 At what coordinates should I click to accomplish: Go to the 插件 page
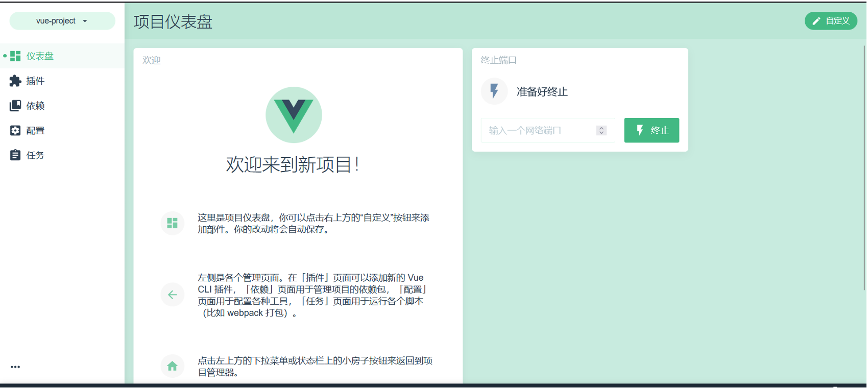[x=62, y=81]
